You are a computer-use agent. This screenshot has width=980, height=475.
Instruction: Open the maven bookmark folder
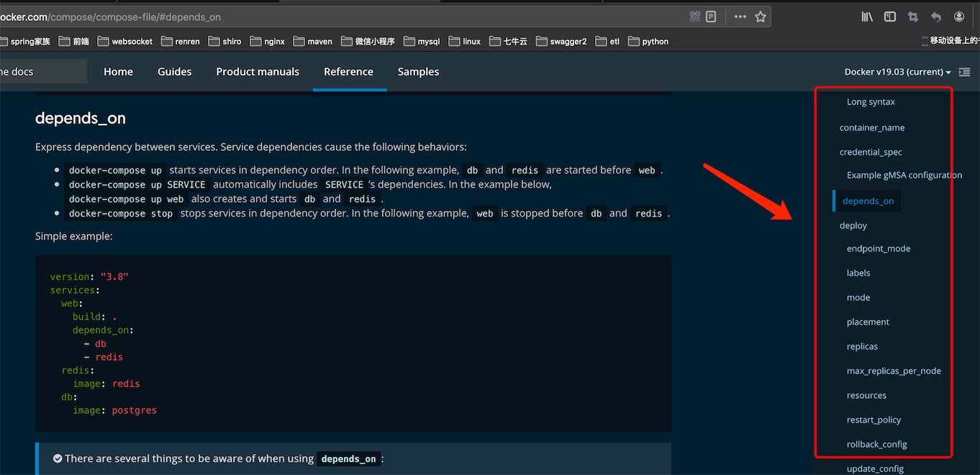pyautogui.click(x=313, y=42)
